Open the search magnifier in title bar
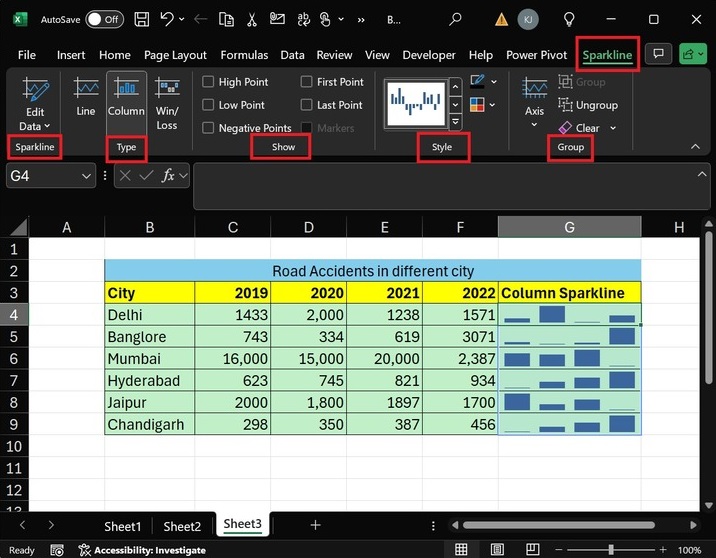 tap(455, 19)
